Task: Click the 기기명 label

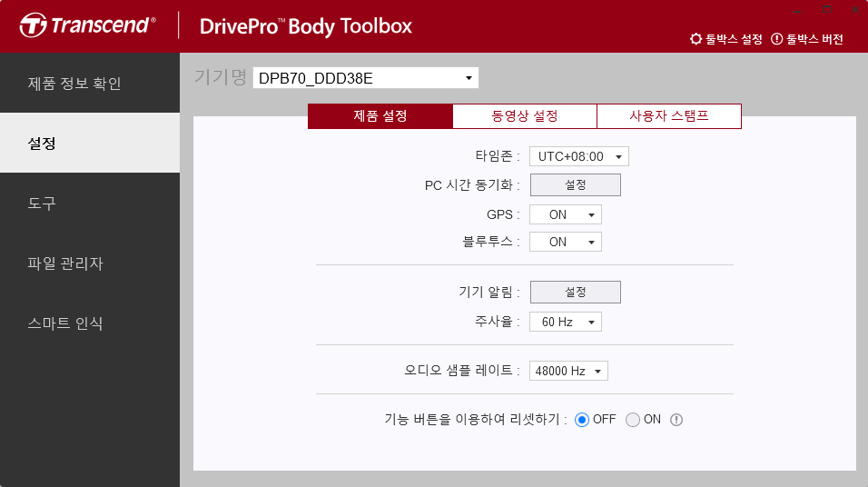Action: (221, 77)
